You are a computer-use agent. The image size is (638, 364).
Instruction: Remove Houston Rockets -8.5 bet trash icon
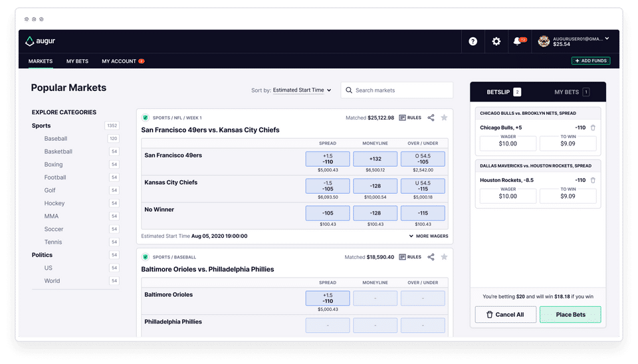[593, 180]
